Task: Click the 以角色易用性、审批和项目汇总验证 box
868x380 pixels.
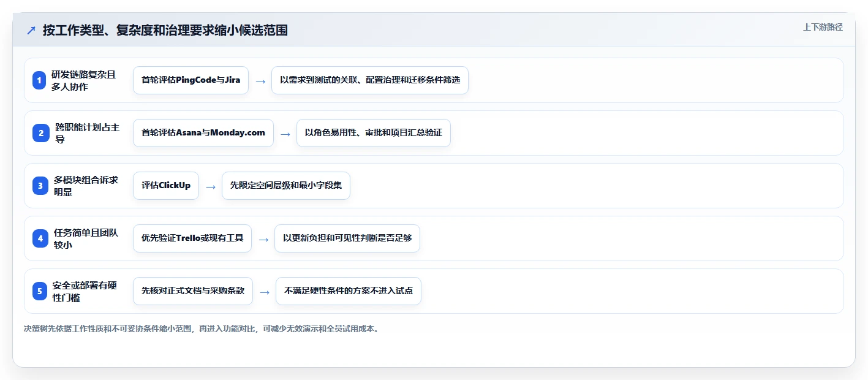Action: pyautogui.click(x=374, y=133)
